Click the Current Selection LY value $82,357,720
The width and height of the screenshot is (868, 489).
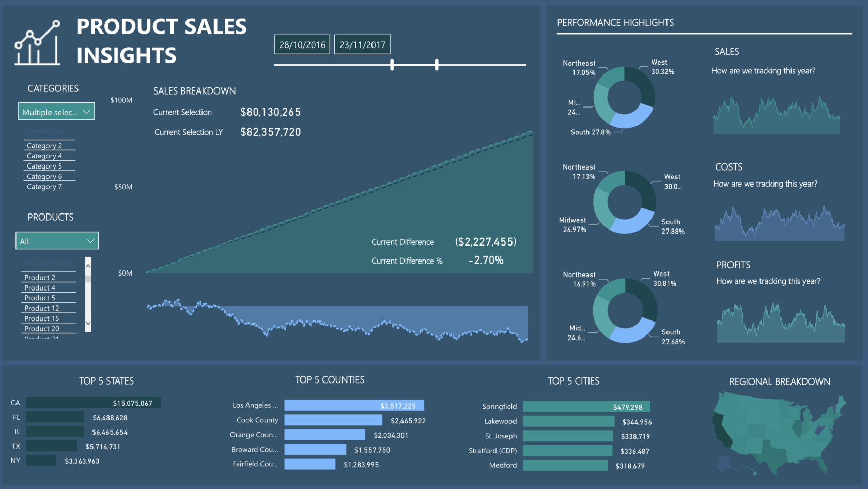tap(270, 132)
